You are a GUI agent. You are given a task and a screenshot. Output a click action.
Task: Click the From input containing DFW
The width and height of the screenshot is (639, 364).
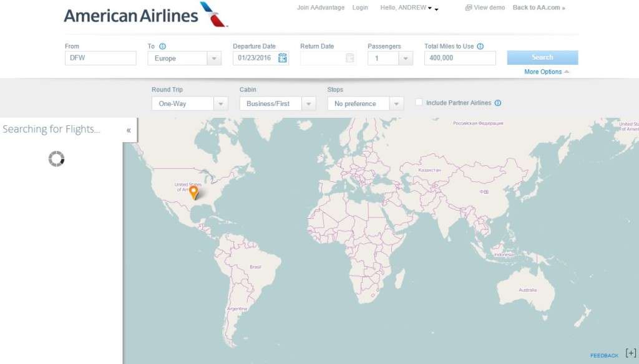(100, 57)
